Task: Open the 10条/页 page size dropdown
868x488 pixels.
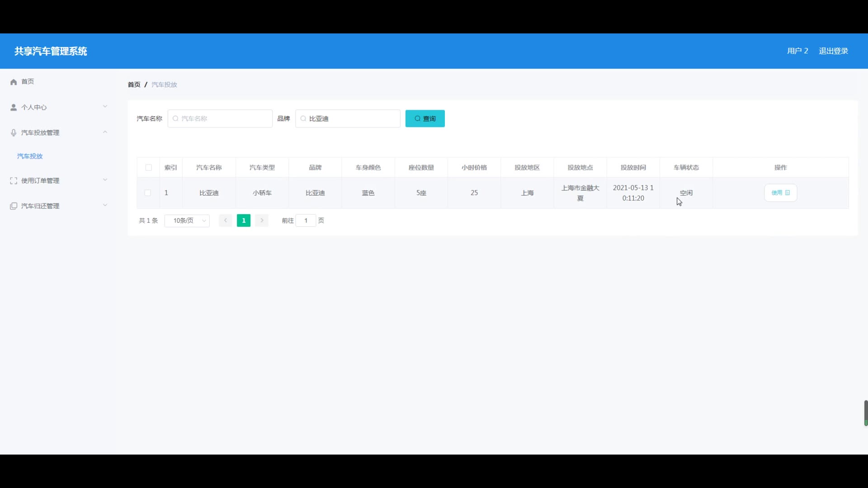Action: [187, 221]
